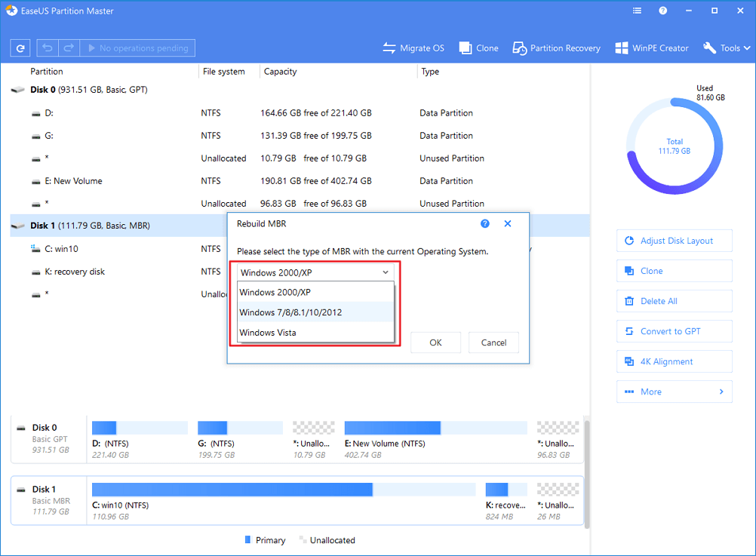Click Delete All button
The image size is (756, 556).
coord(674,301)
